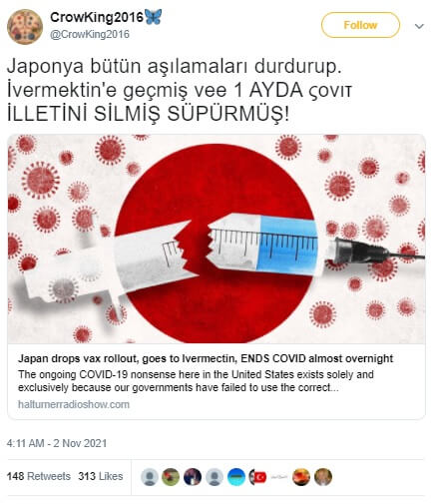Screen dimensions: 435x504
Task: Click the Turkish tweet text about Japonya
Action: click(180, 90)
